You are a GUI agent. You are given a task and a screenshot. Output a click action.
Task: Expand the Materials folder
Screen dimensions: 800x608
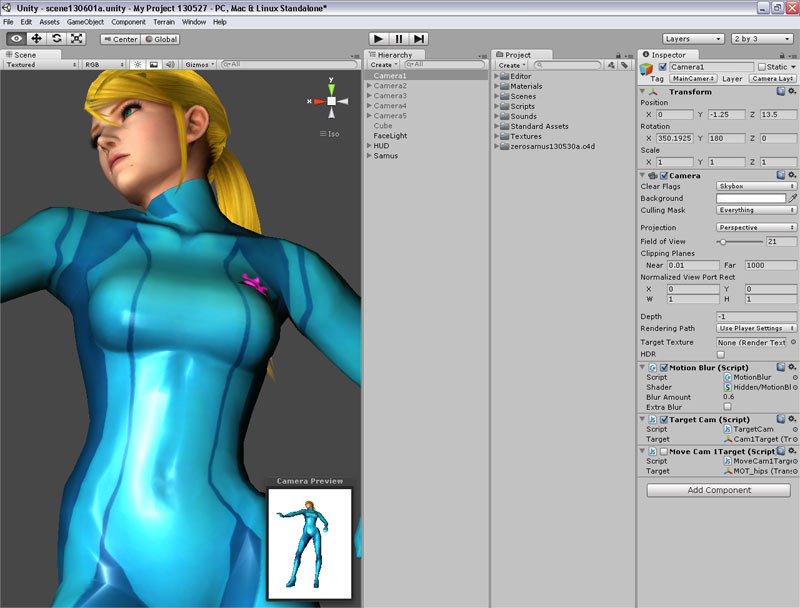click(496, 86)
